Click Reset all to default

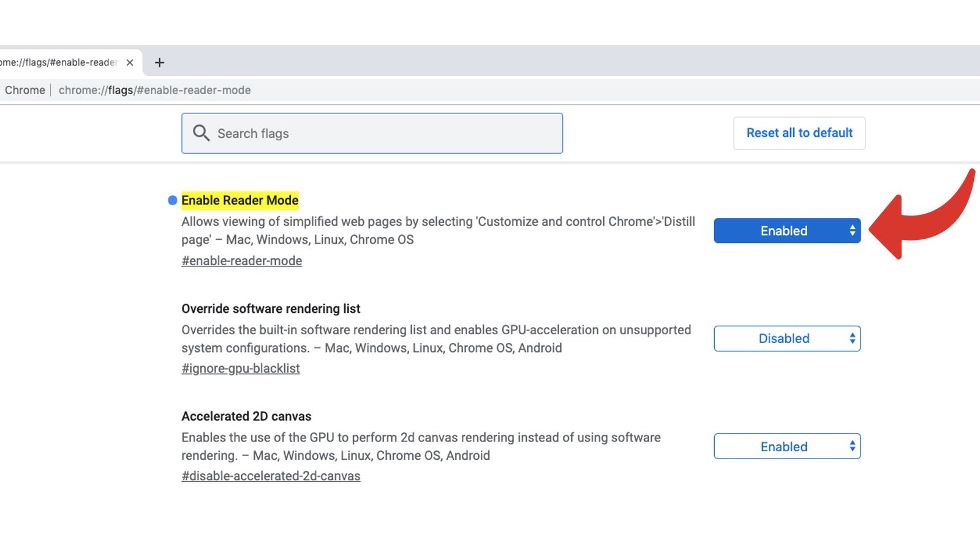[x=799, y=133]
